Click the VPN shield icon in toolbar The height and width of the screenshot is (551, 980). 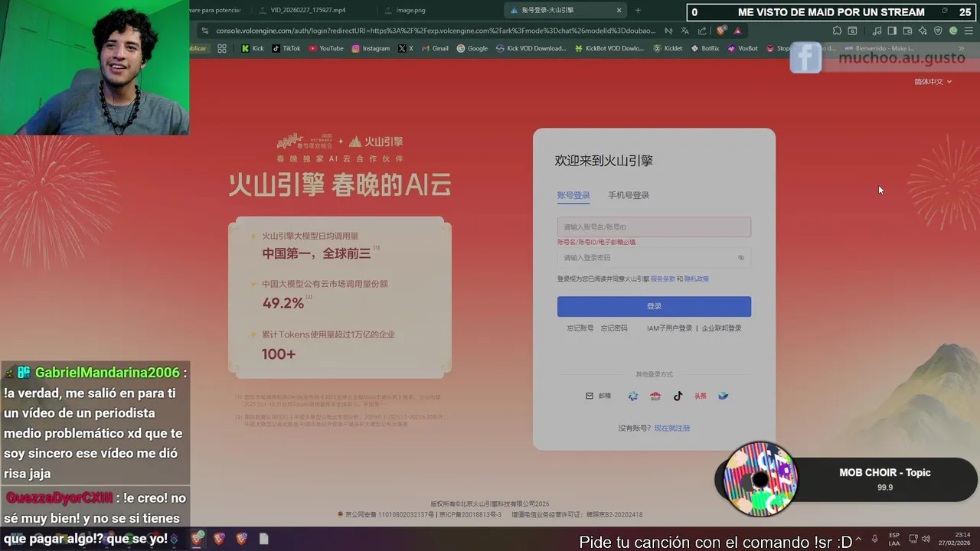point(938,31)
